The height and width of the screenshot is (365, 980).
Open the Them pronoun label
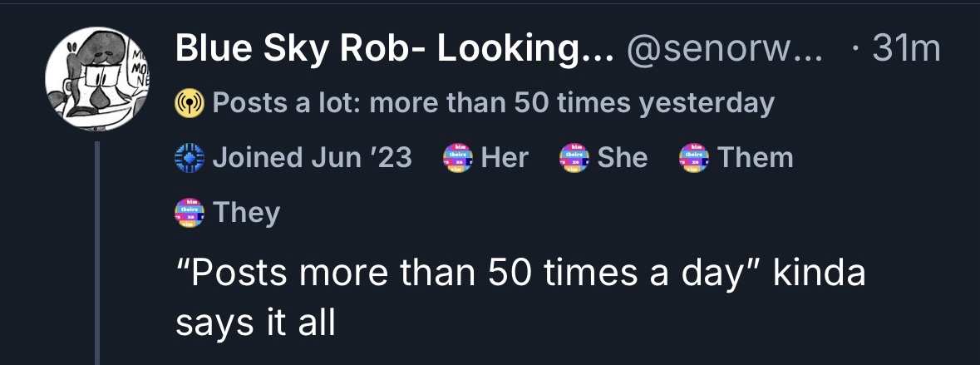coord(755,157)
